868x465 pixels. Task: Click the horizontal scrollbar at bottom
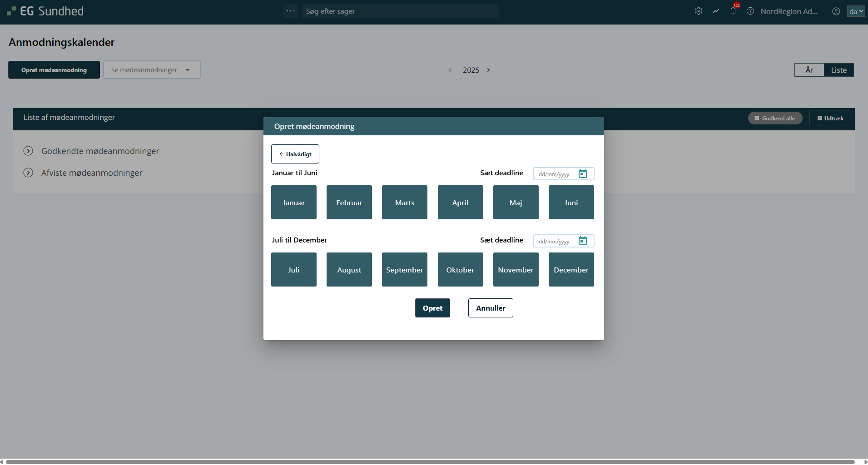click(x=429, y=462)
